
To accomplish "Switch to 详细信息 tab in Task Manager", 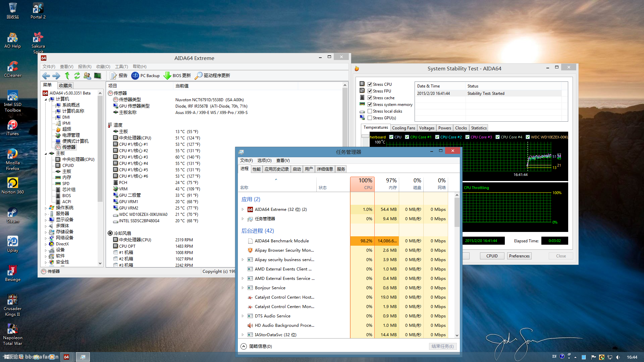I will point(325,169).
